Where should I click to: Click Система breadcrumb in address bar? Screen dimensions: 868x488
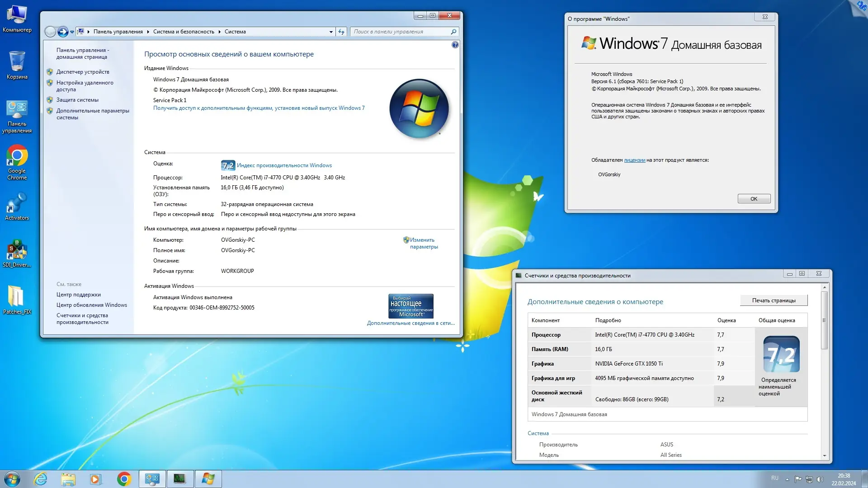[235, 32]
